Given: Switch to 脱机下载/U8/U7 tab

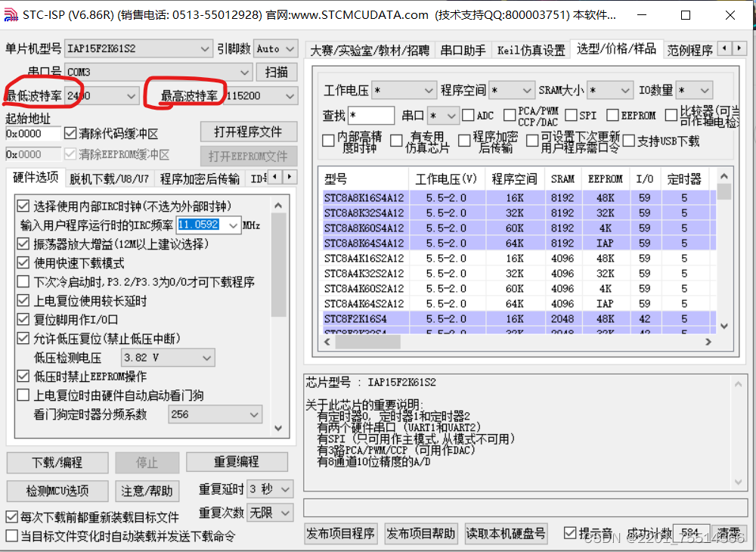Looking at the screenshot, I should click(109, 179).
